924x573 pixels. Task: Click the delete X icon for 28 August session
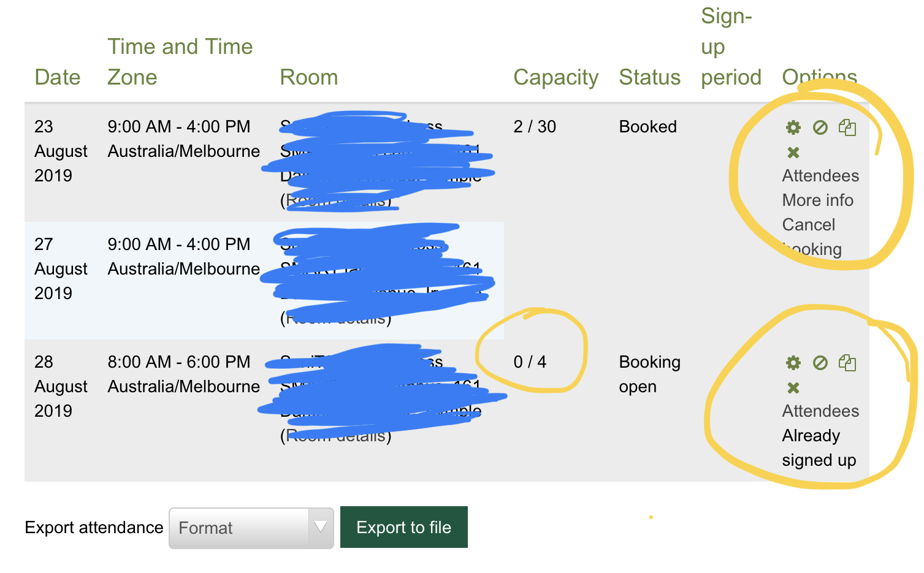[793, 388]
